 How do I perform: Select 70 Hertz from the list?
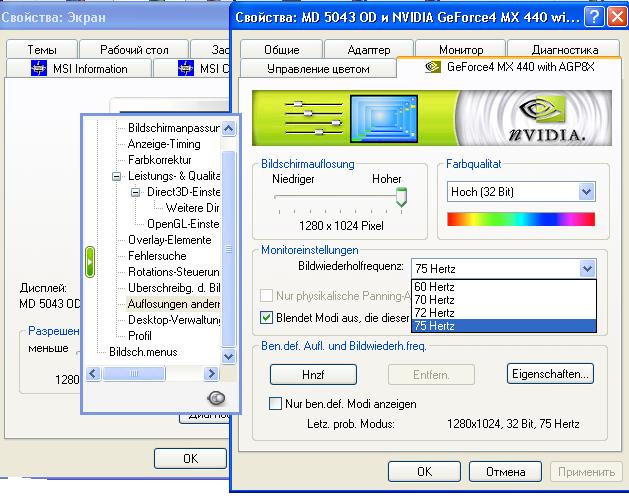coord(504,300)
